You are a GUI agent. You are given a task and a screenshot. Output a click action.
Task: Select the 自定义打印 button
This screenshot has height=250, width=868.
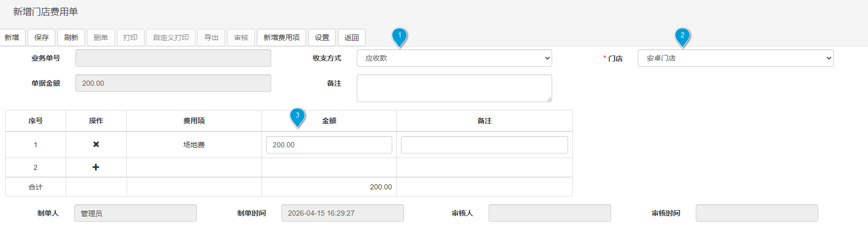point(171,37)
